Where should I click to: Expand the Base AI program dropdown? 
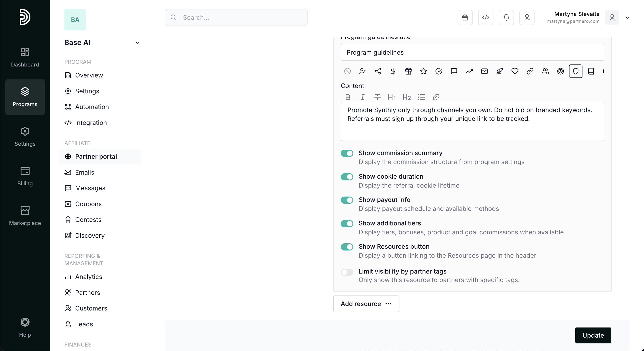[137, 43]
